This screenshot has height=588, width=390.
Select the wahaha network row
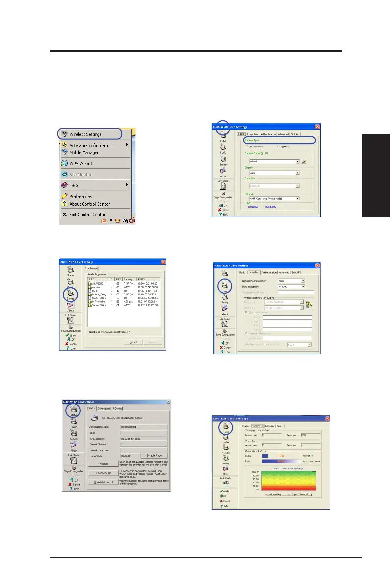124,287
